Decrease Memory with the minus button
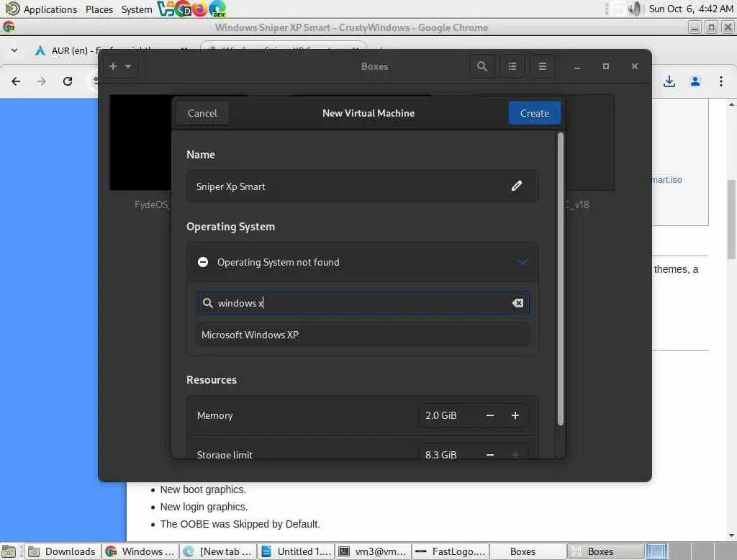This screenshot has width=737, height=560. pyautogui.click(x=489, y=415)
